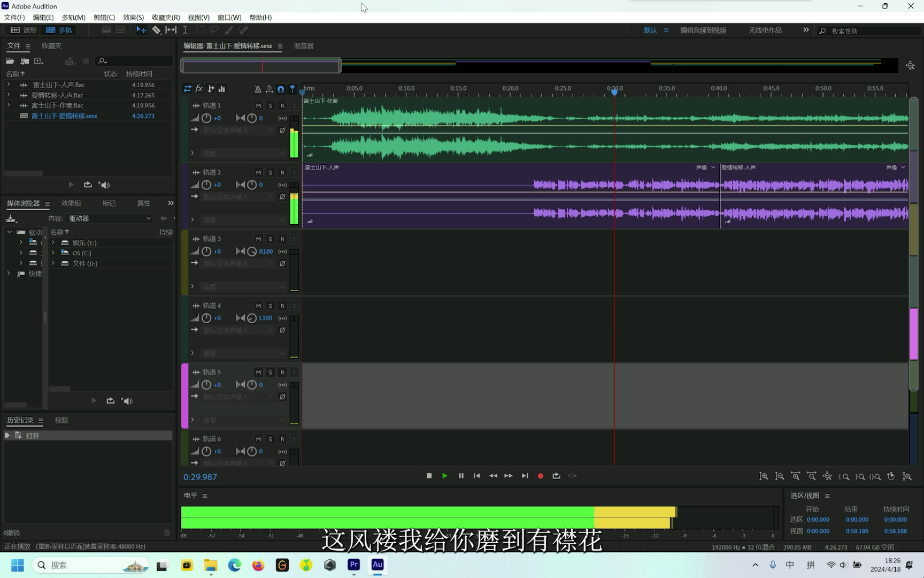Select the Time Selection tool
The width and height of the screenshot is (924, 578).
185,30
